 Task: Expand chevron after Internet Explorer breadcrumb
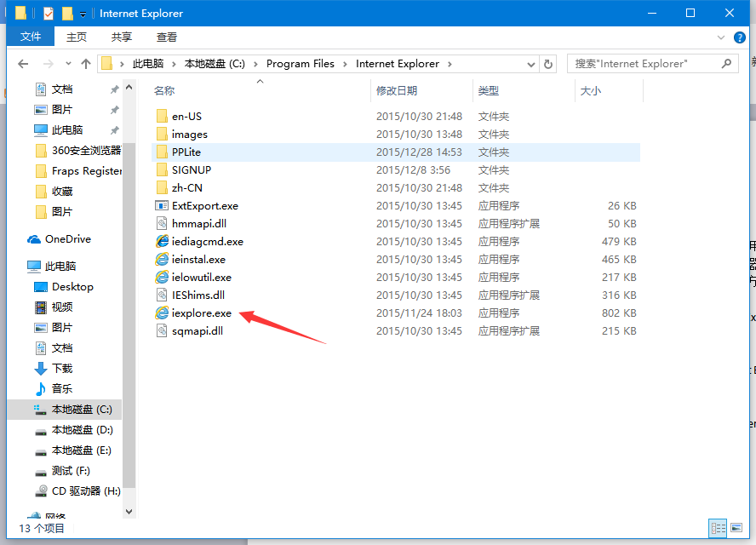(x=450, y=64)
